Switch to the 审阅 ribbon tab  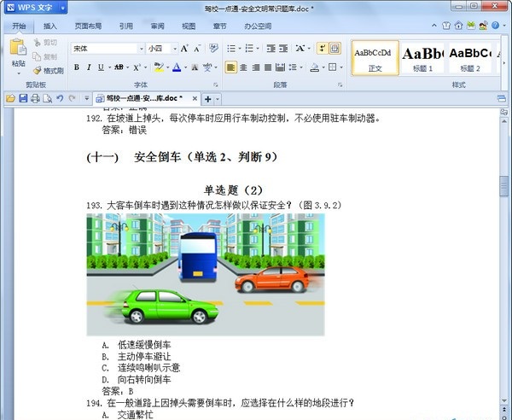[x=157, y=26]
